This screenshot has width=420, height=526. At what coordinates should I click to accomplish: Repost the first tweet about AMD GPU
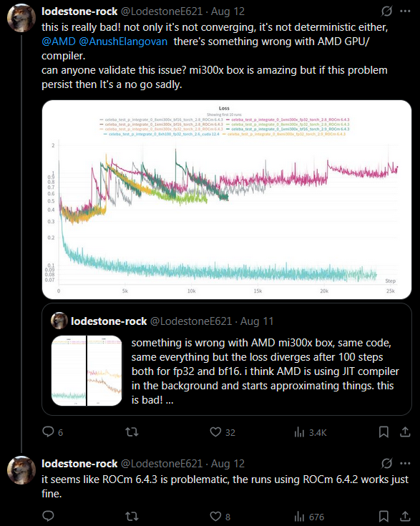[132, 432]
